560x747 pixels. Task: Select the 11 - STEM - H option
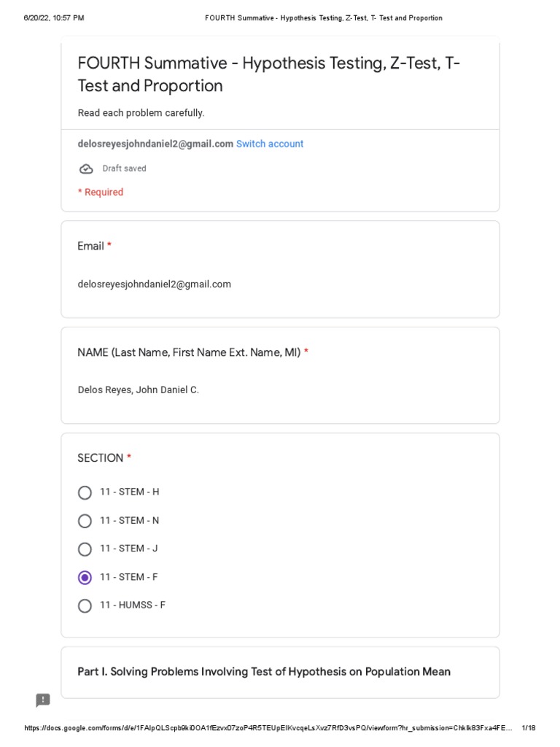85,492
